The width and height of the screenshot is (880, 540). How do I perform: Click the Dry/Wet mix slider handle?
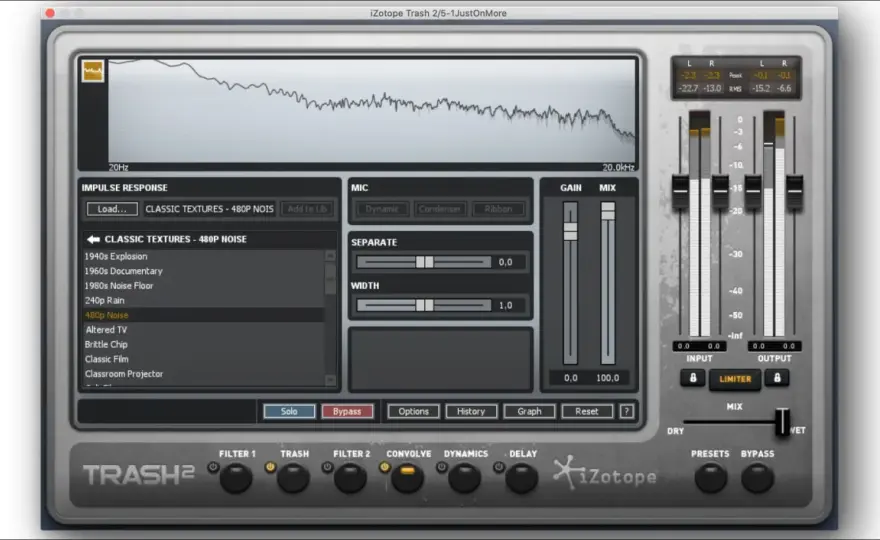point(782,422)
